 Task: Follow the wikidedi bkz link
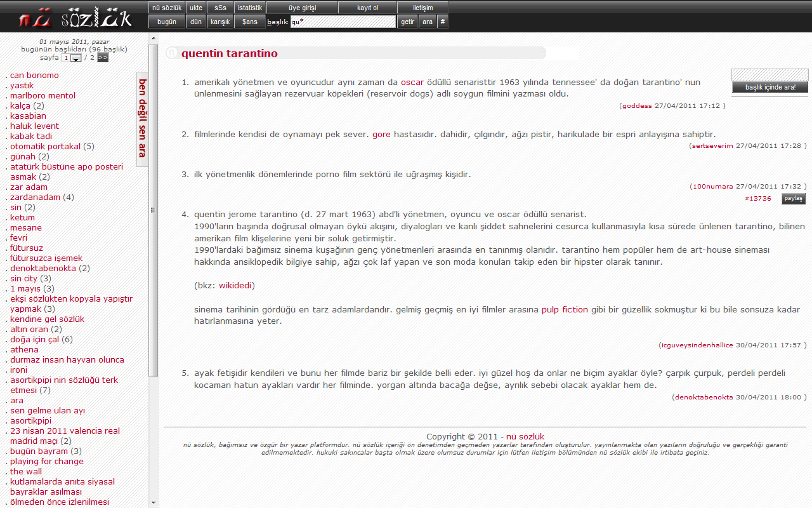coord(235,286)
